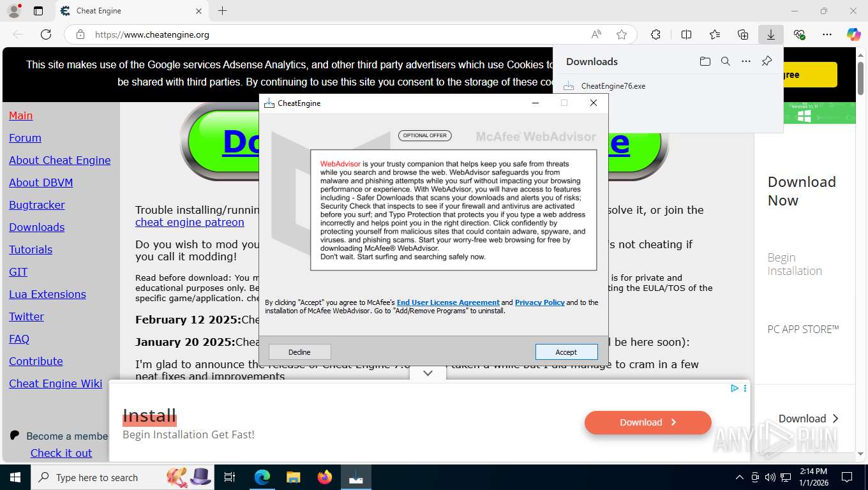Viewport: 868px width, 490px height.
Task: Open the Favorites list icon
Action: [x=715, y=34]
